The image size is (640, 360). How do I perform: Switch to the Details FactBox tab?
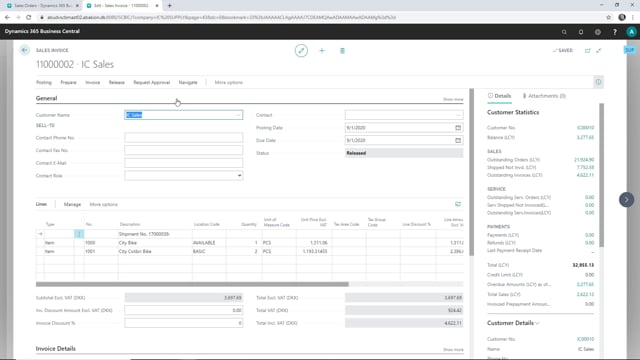click(499, 96)
